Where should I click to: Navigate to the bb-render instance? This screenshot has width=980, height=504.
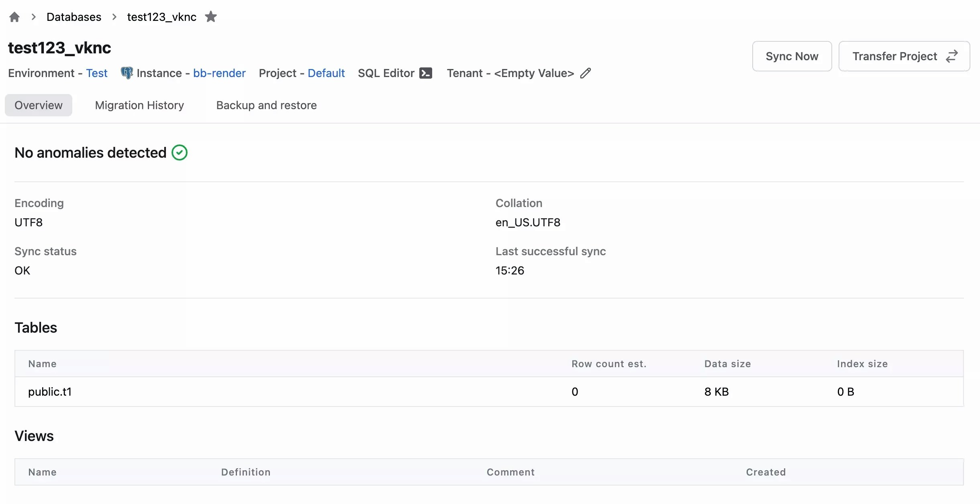pyautogui.click(x=219, y=73)
